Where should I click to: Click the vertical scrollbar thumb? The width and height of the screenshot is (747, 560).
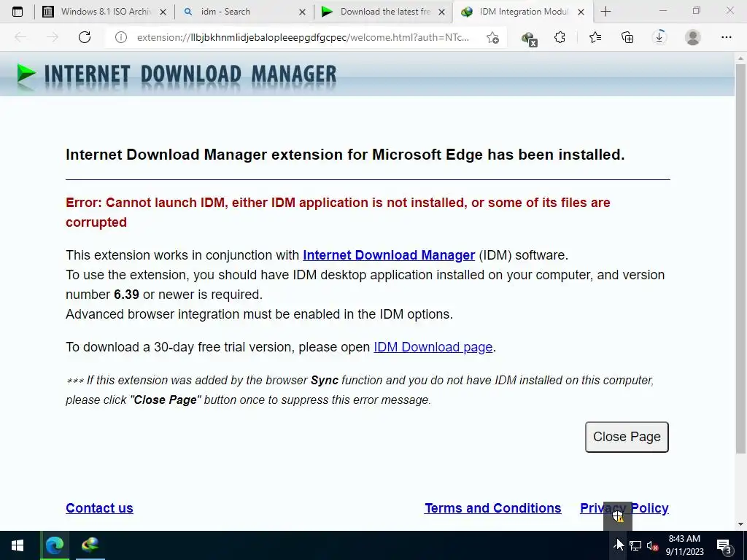740,257
